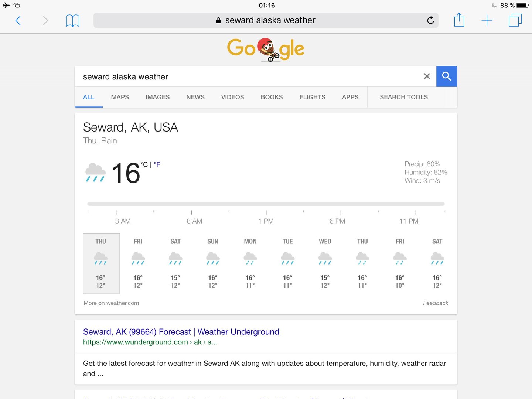Viewport: 532px width, 399px height.
Task: Open the Weather Underground Seward forecast result
Action: (181, 332)
